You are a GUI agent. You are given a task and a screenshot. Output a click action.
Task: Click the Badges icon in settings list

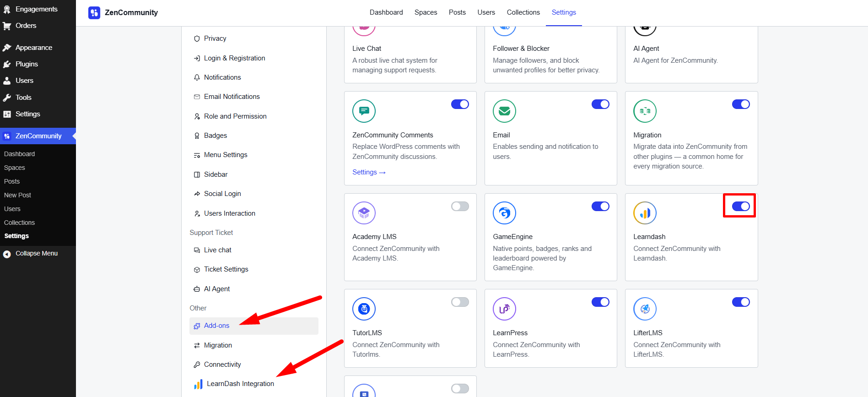pos(197,136)
